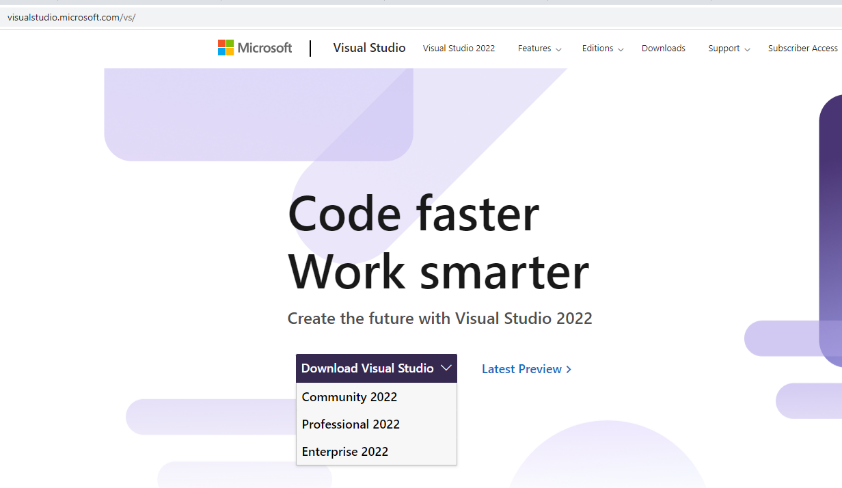842x488 pixels.
Task: Choose Professional 2022 download option
Action: [351, 424]
